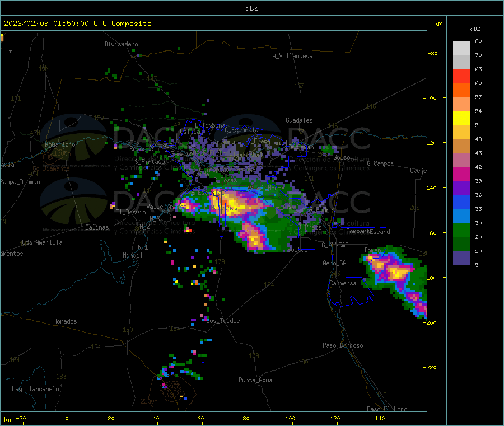Click the Paso_Barroso label

pyautogui.click(x=343, y=345)
